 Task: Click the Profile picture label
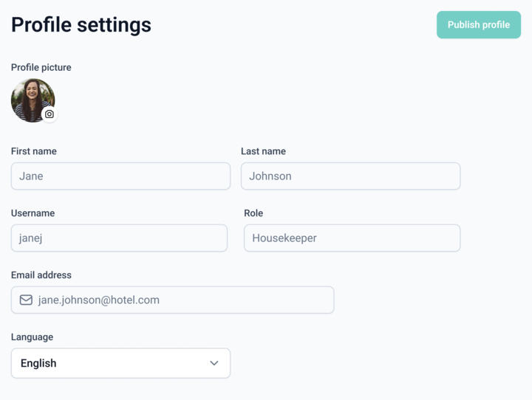41,67
